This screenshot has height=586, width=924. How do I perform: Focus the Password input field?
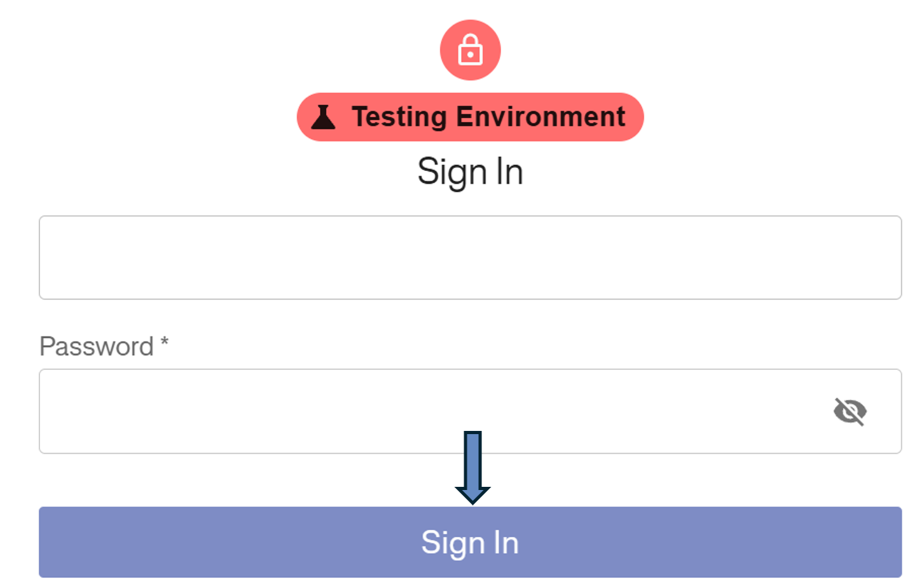pos(432,411)
